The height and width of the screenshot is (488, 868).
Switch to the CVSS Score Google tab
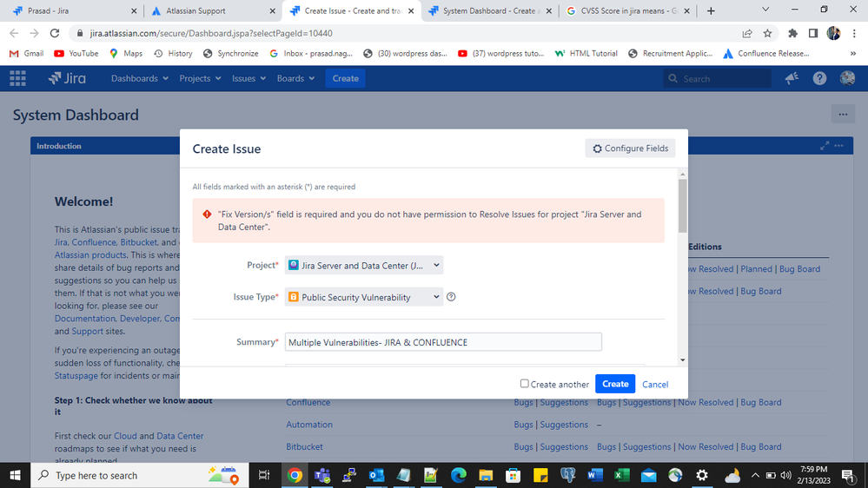(627, 11)
